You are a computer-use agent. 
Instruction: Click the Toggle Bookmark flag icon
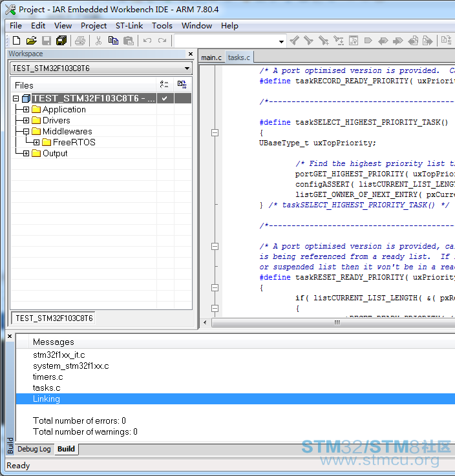click(x=368, y=41)
